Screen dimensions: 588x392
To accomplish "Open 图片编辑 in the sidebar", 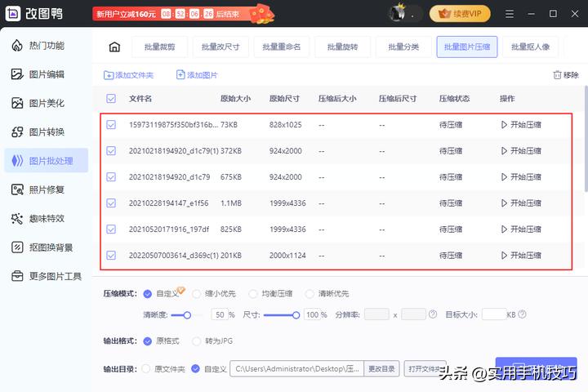I will point(47,74).
